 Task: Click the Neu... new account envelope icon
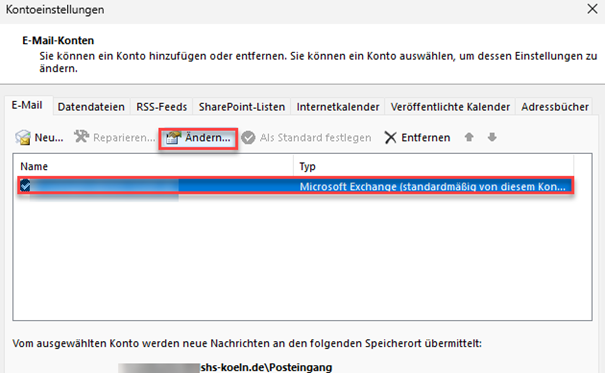(x=23, y=137)
